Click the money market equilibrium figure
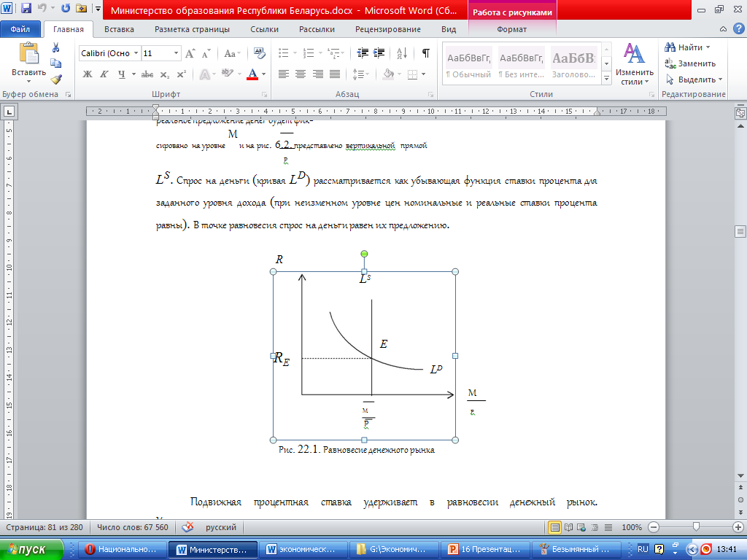The height and width of the screenshot is (560, 747). [x=365, y=356]
